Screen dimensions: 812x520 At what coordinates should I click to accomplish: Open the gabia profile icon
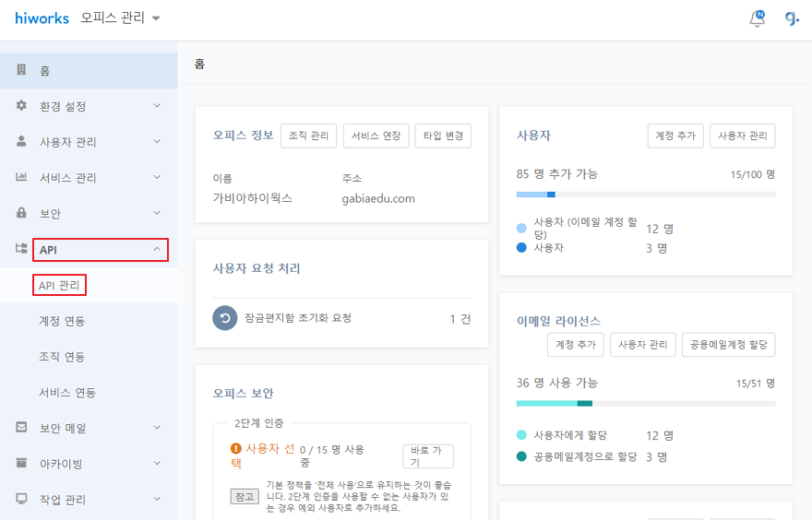(x=792, y=18)
